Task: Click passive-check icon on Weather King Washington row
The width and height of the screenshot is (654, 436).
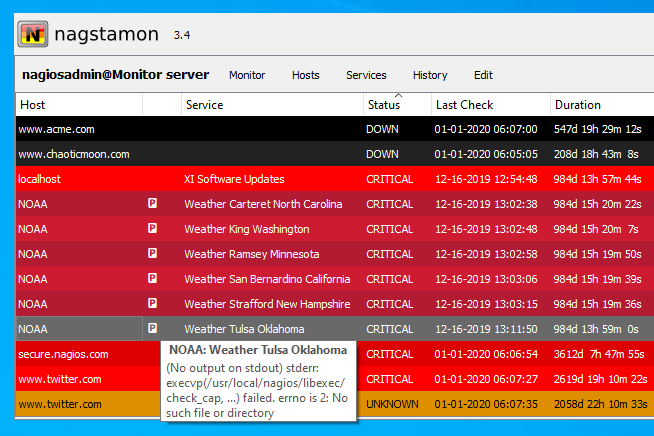Action: click(x=153, y=229)
